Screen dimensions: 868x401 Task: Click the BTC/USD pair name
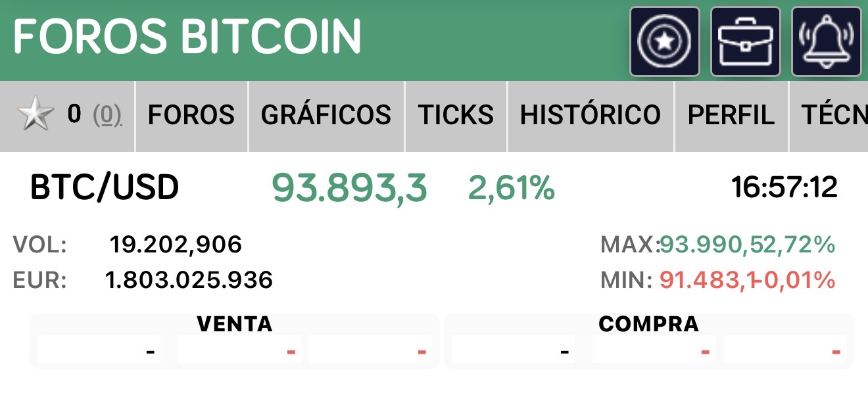coord(105,189)
